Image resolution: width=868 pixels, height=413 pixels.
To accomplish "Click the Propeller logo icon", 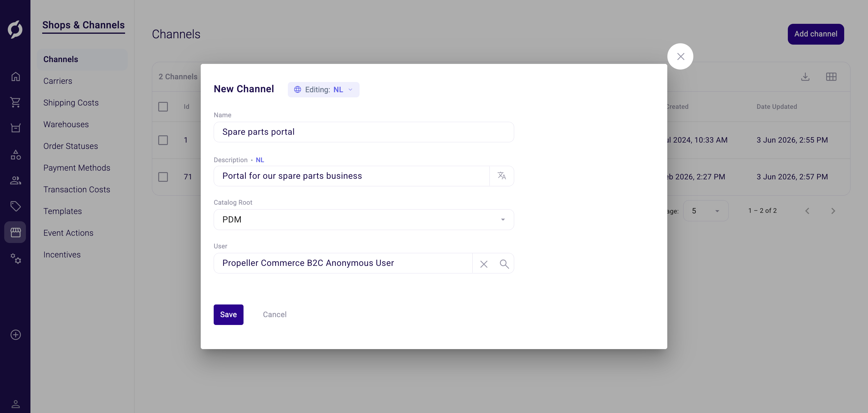I will click(15, 29).
